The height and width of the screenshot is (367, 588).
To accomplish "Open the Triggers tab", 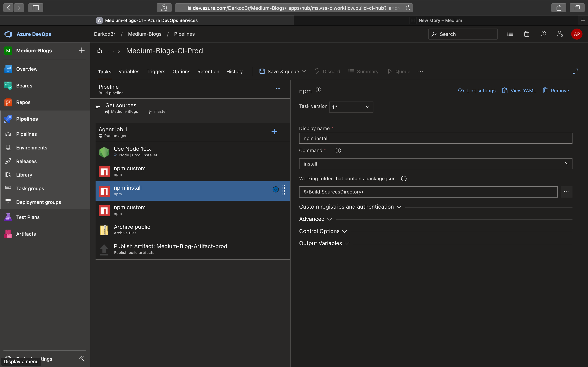I will [x=156, y=72].
